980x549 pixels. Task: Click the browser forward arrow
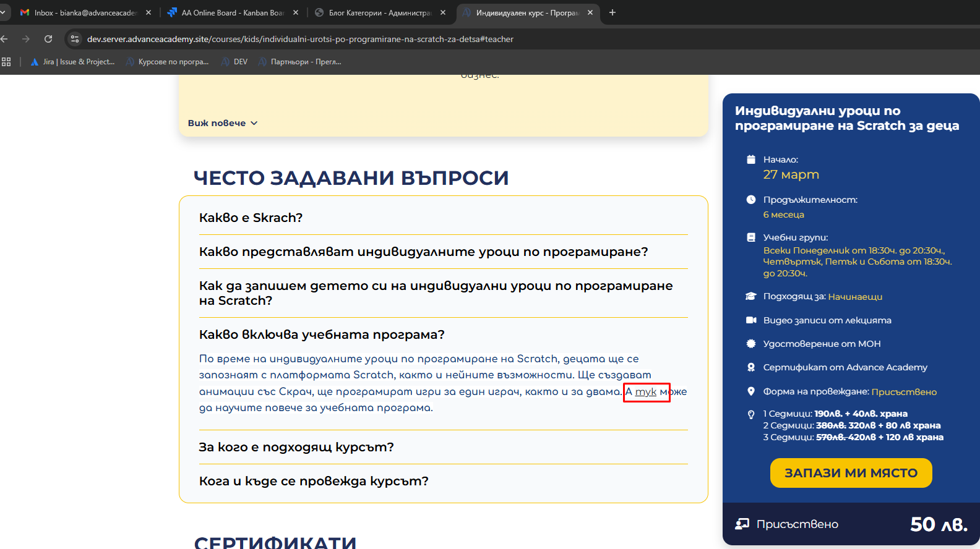26,39
